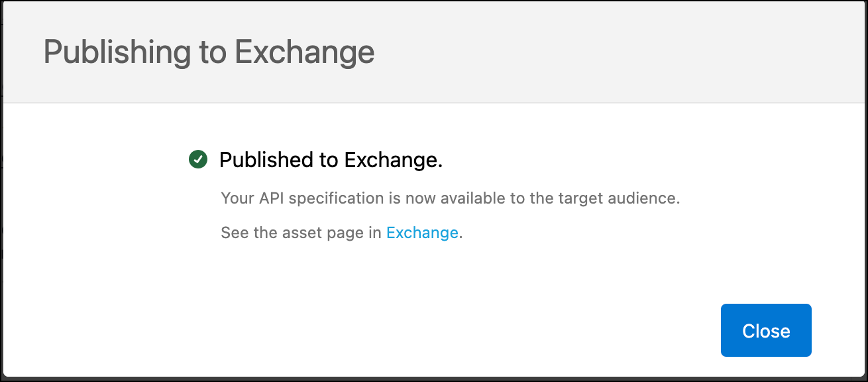
Task: Click the "Publishing to Exchange" dialog title
Action: tap(209, 52)
